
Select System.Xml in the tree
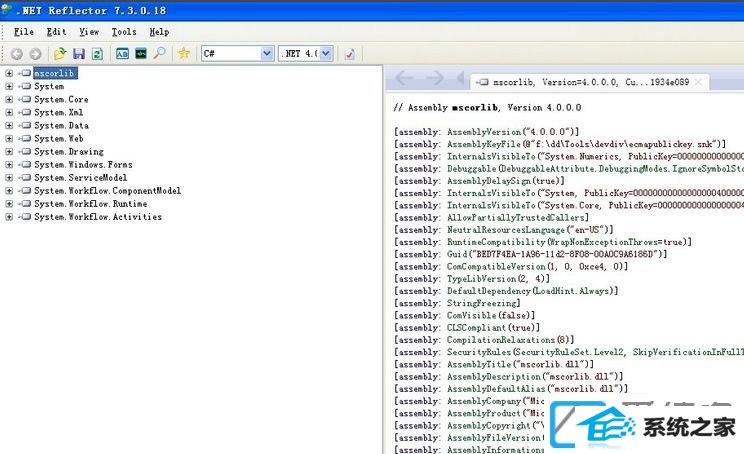58,112
